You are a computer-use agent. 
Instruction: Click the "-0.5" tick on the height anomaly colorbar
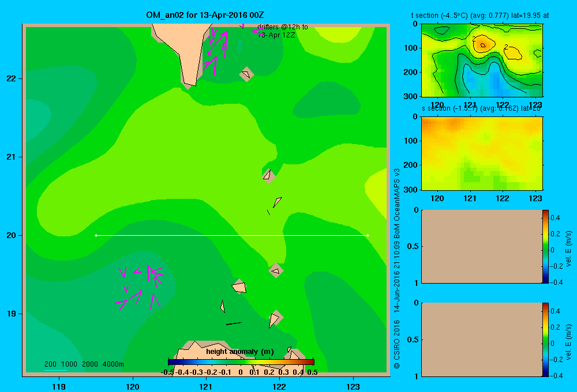tap(168, 372)
